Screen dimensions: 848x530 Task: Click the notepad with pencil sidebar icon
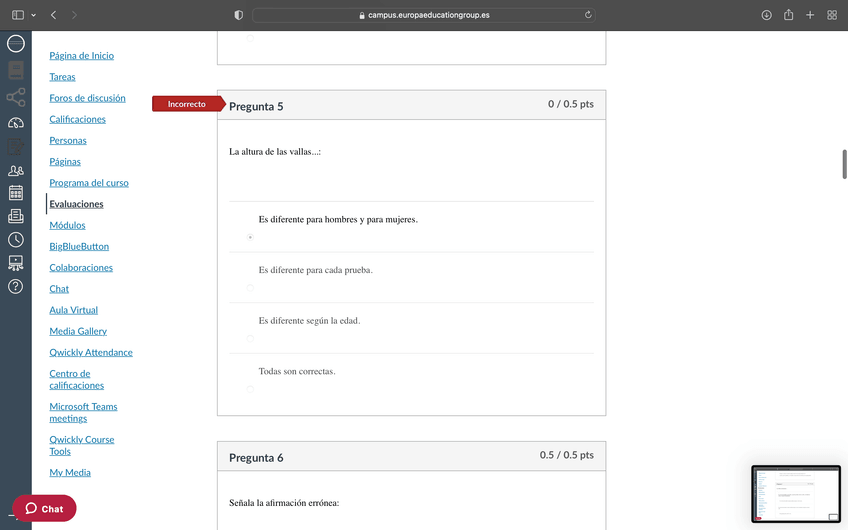16,147
